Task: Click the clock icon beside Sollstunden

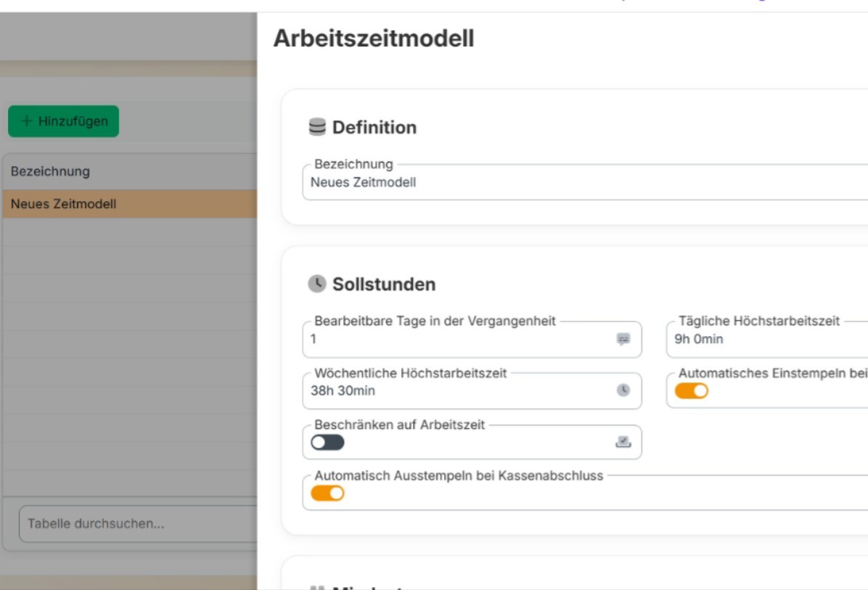Action: click(x=317, y=283)
